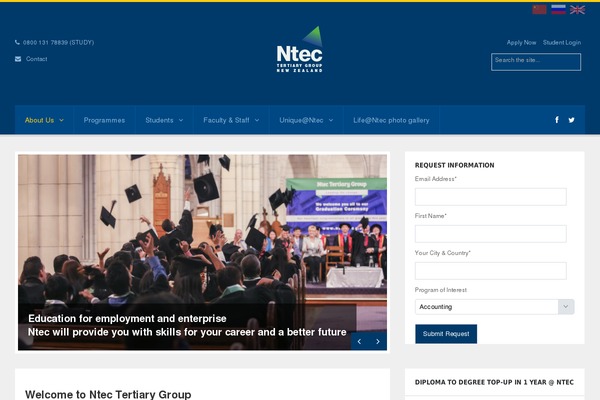Click the envelope icon next to Contact
Viewport: 600px width, 400px height.
[x=18, y=59]
